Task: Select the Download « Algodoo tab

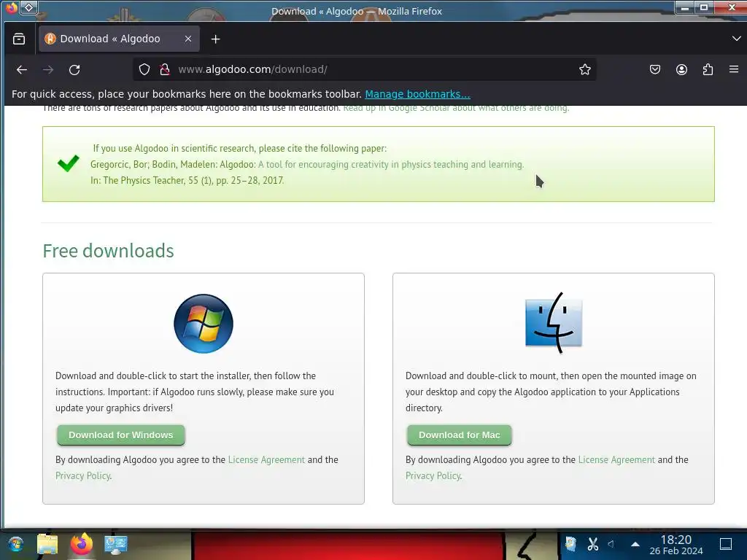Action: [119, 39]
